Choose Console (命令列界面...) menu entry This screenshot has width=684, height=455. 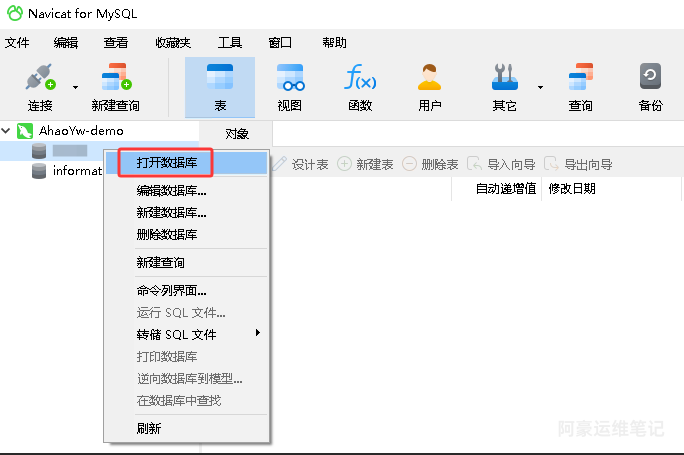(x=186, y=291)
